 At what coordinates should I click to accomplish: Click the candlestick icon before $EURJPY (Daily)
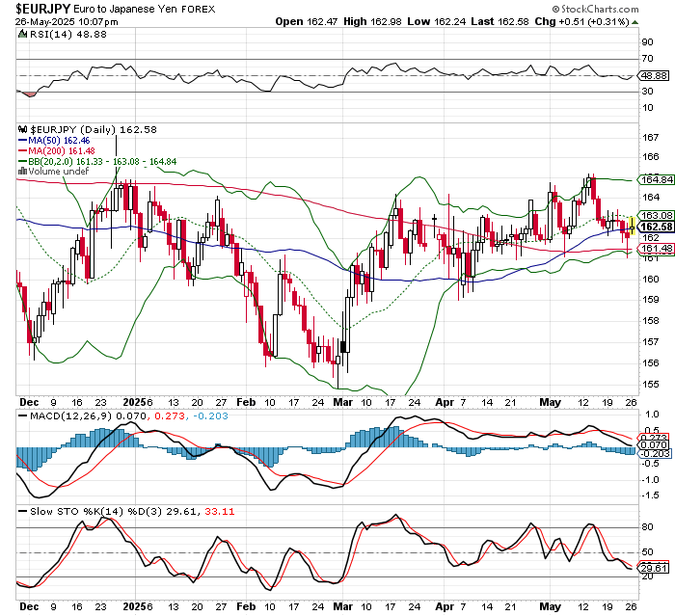tap(23, 129)
